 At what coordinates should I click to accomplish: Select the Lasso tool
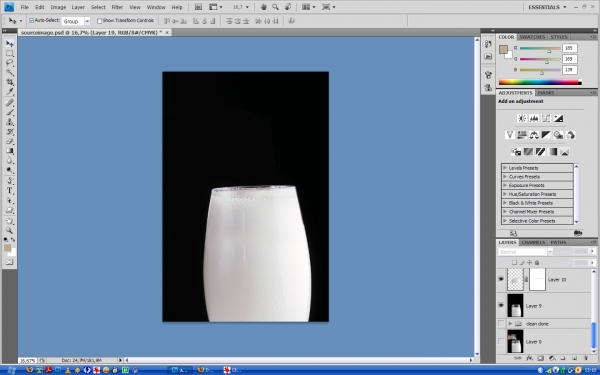(10, 63)
